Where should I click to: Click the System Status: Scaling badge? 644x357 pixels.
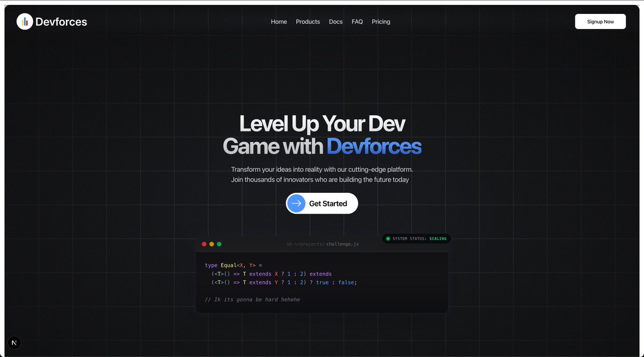pyautogui.click(x=416, y=238)
